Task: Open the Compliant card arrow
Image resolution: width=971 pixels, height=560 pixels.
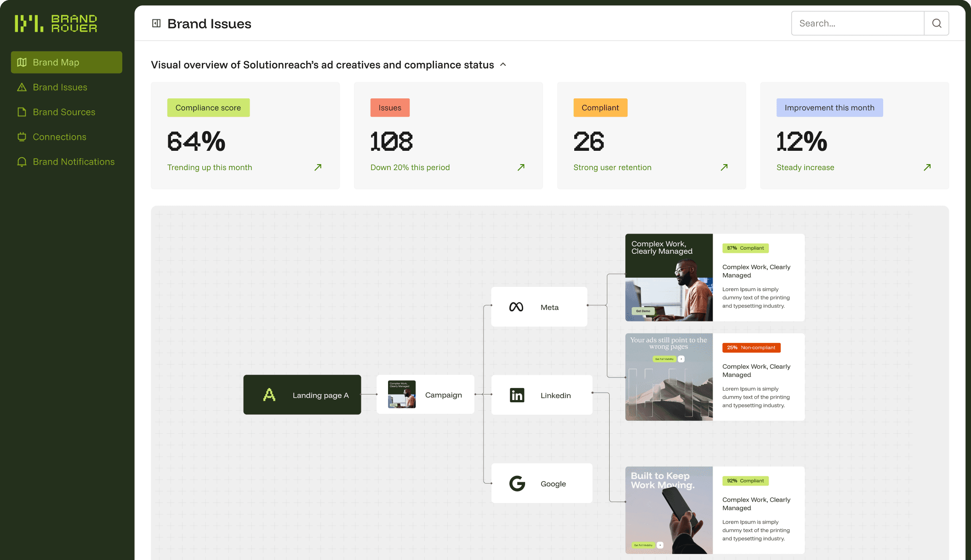Action: point(724,167)
